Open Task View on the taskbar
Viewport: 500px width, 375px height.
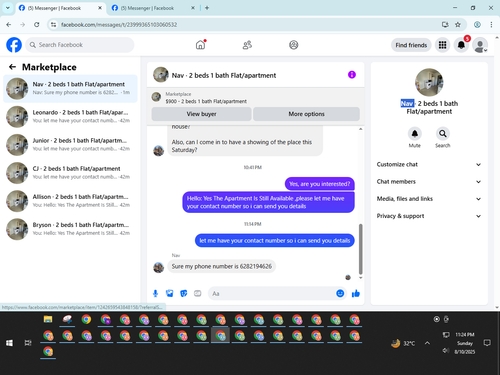coord(28,343)
